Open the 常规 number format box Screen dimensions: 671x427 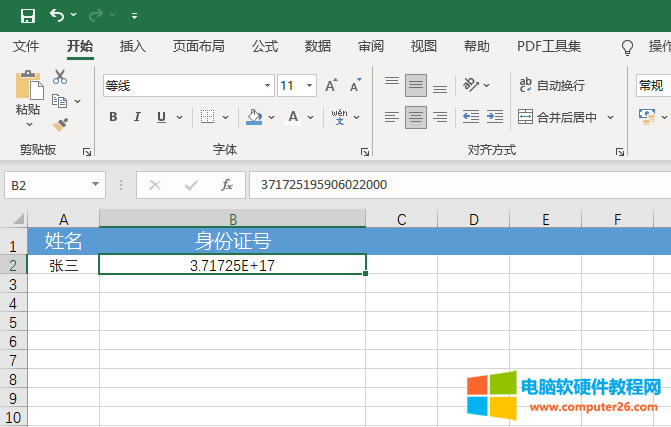click(653, 86)
